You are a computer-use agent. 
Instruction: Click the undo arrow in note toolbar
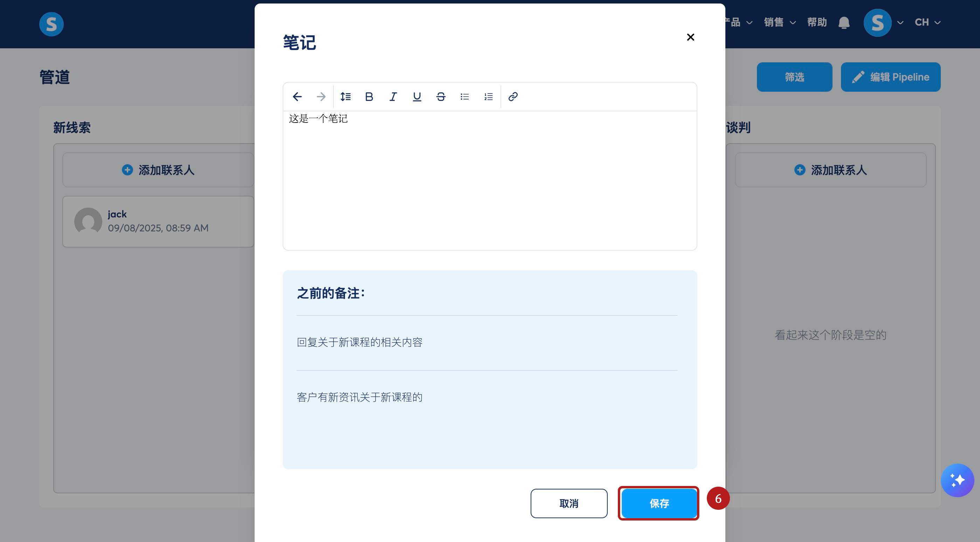[x=297, y=97]
